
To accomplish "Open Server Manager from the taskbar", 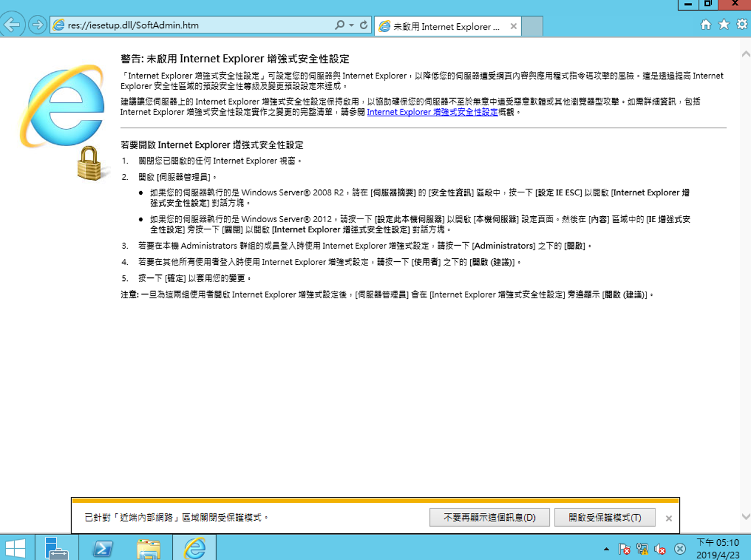I will 57,547.
